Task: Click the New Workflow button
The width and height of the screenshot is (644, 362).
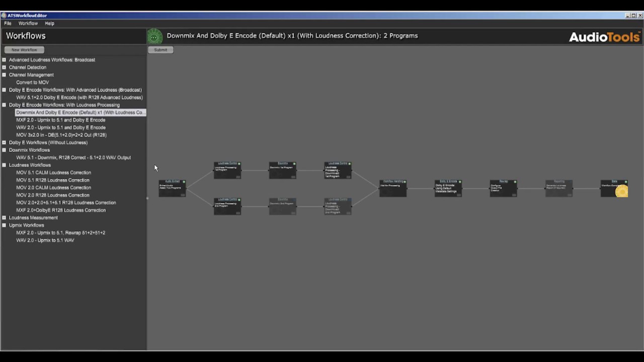Action: click(24, 50)
